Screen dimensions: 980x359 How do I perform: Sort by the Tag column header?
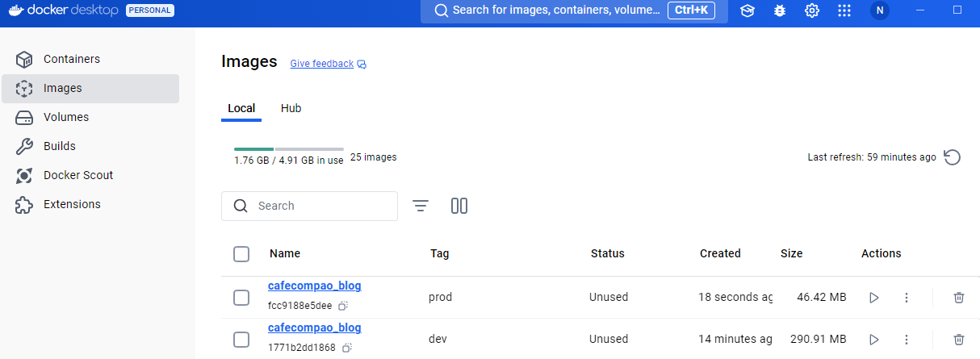tap(440, 253)
